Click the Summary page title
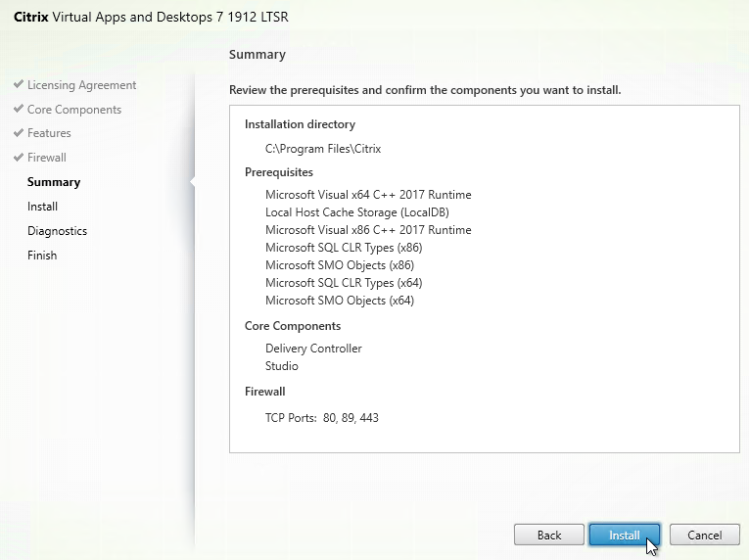749x560 pixels. coord(257,55)
